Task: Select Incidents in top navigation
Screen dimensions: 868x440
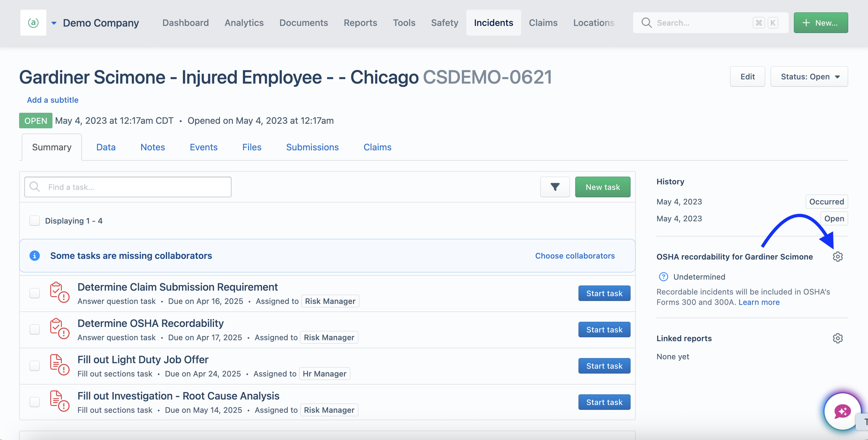Action: tap(493, 23)
